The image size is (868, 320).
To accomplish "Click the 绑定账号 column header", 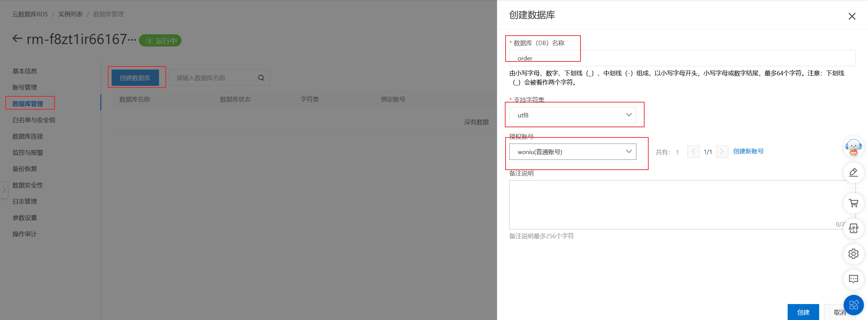I will 393,99.
